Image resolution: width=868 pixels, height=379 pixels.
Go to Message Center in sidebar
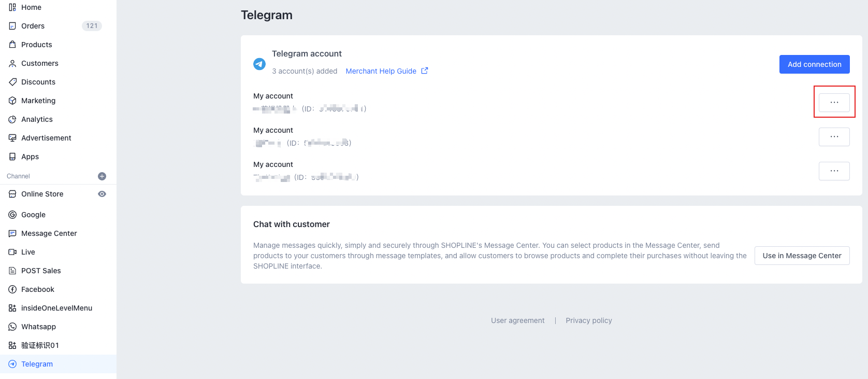pos(49,233)
